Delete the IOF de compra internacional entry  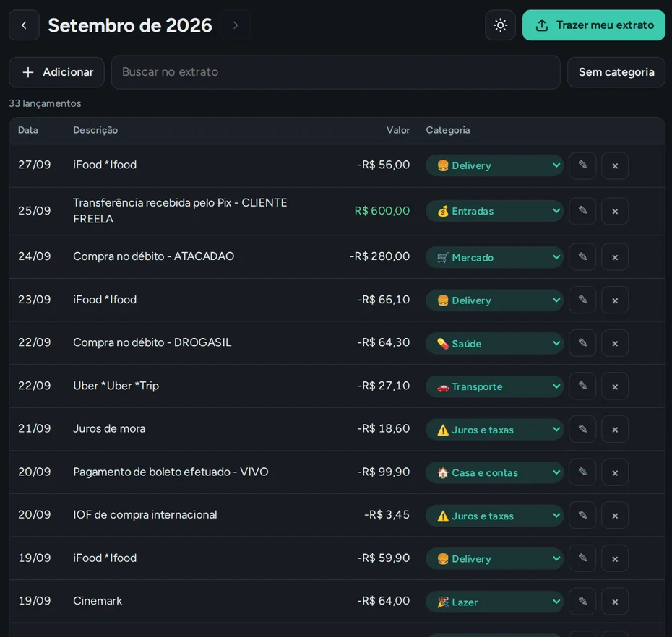coord(615,516)
